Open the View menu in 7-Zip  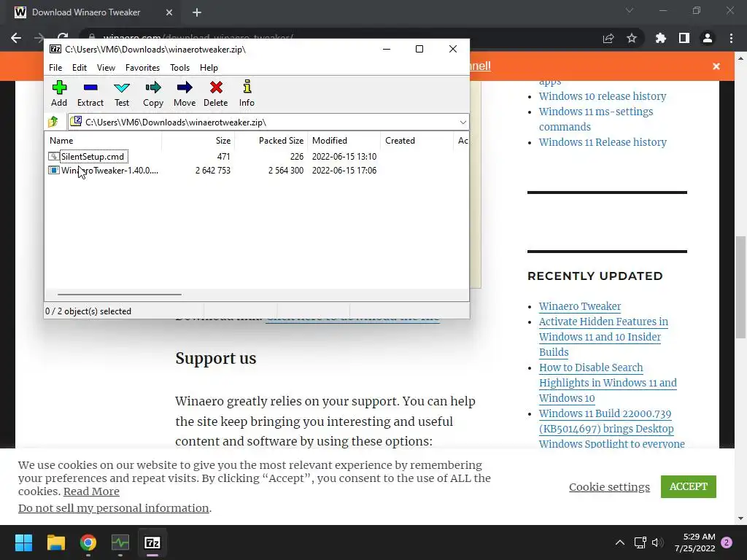(x=106, y=68)
